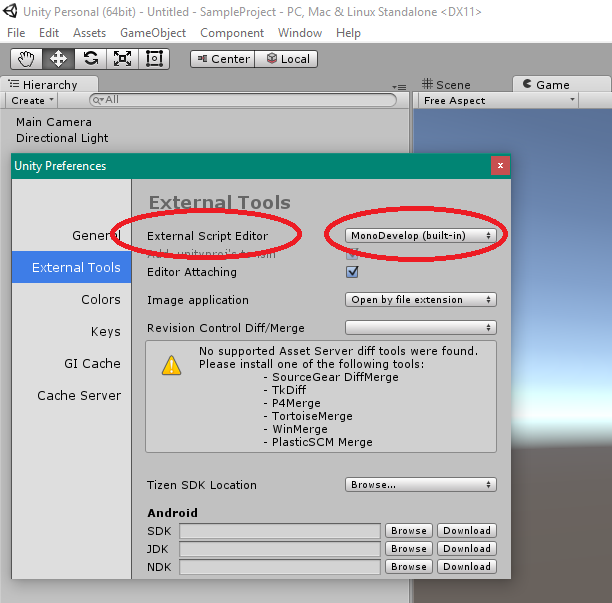Viewport: 612px width, 603px height.
Task: Select the Rect transform tool
Action: click(x=154, y=59)
